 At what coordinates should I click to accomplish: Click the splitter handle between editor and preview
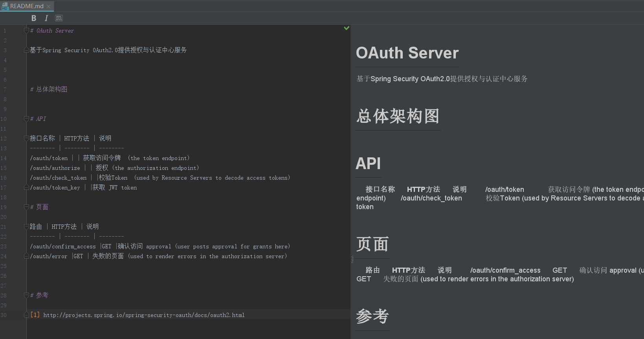click(352, 259)
